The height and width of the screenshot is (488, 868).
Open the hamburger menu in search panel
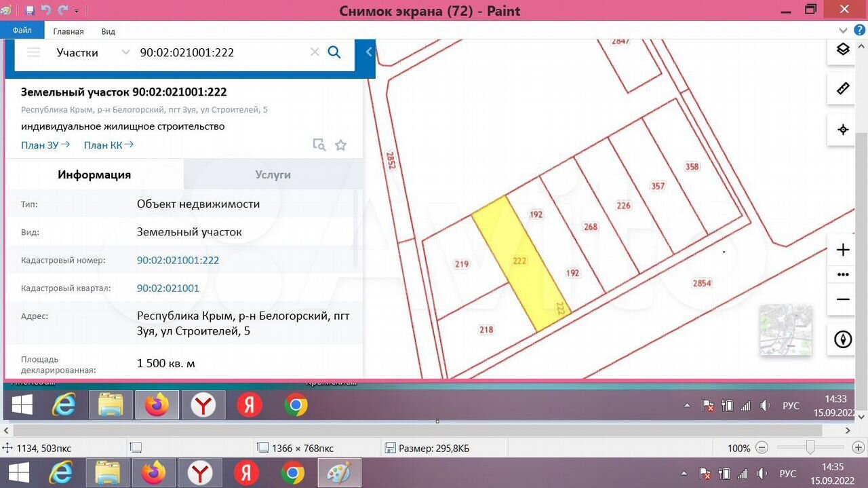tap(33, 52)
